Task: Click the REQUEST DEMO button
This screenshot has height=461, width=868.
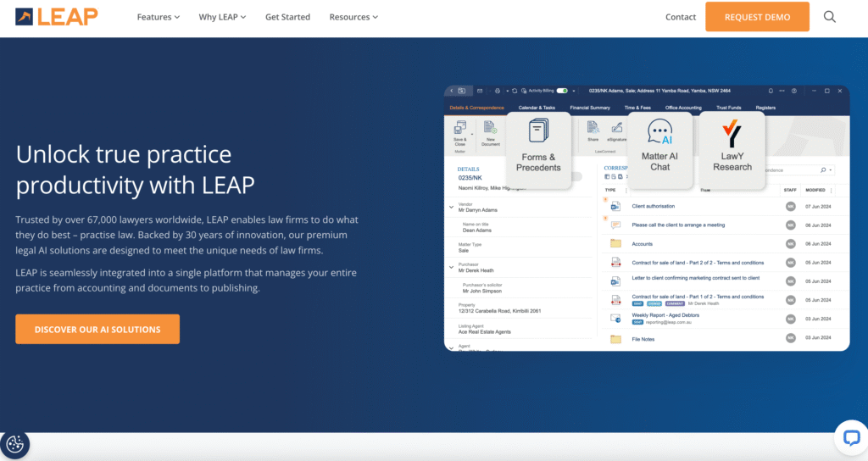Action: click(757, 17)
